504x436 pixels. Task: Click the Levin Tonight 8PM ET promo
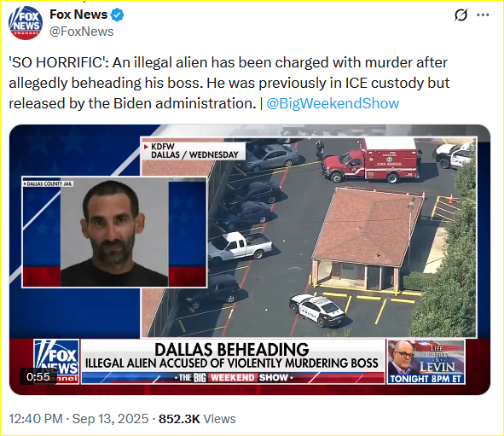click(x=426, y=362)
